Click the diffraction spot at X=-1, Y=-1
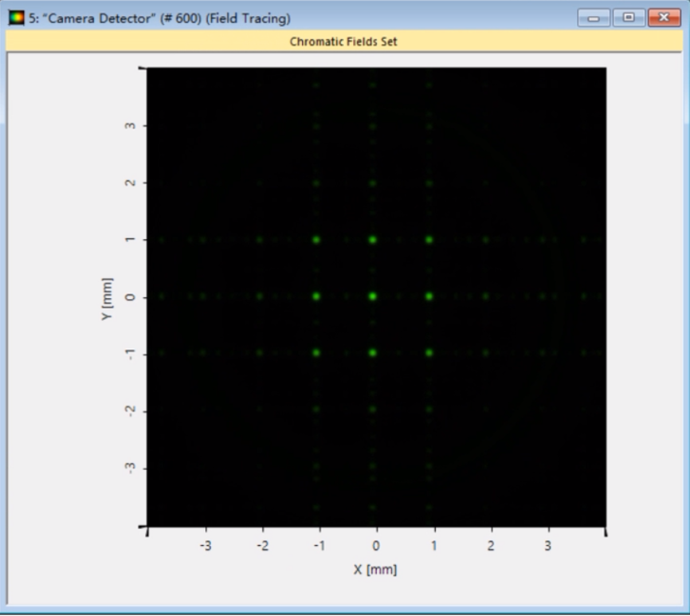The width and height of the screenshot is (690, 616). point(316,352)
